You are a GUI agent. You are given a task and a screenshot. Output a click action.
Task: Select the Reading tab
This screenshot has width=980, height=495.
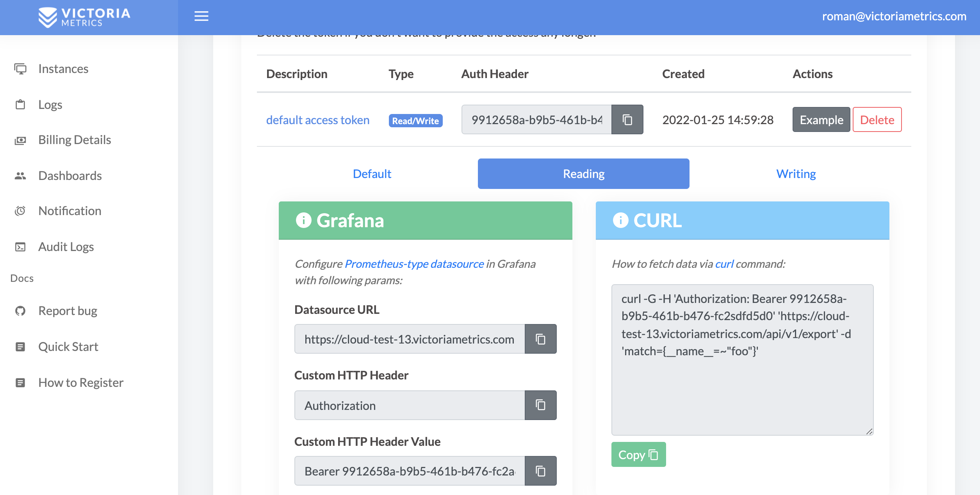[x=583, y=174]
